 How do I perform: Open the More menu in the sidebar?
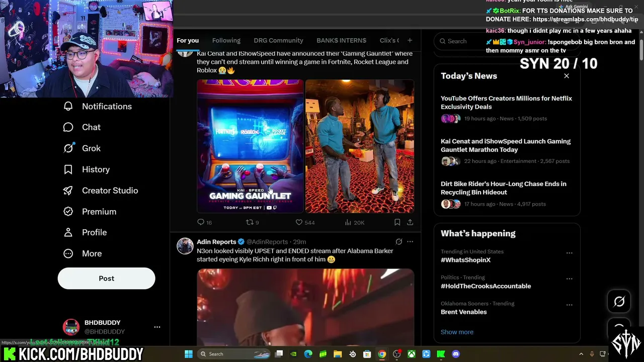(83, 253)
